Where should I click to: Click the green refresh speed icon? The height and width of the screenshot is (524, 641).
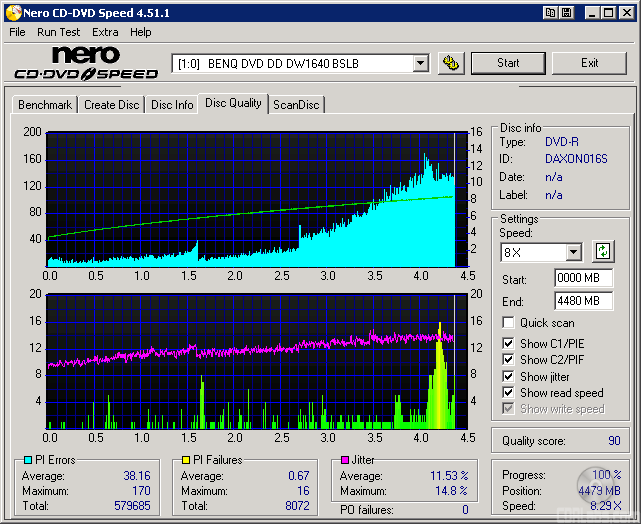point(603,252)
